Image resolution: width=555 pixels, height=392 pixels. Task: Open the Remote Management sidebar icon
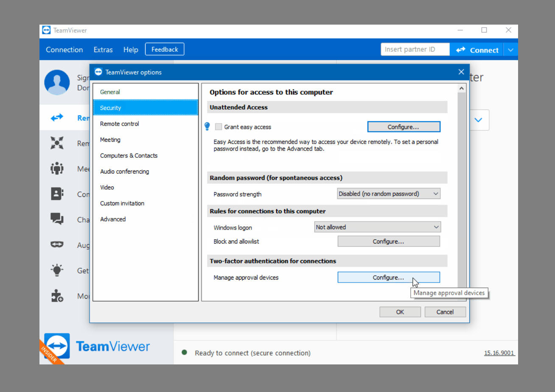point(57,143)
